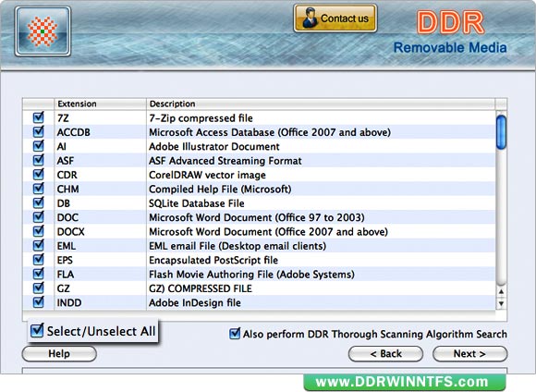Viewport: 536px width, 392px height.
Task: Toggle the AI extension checkbox
Action: pos(38,146)
